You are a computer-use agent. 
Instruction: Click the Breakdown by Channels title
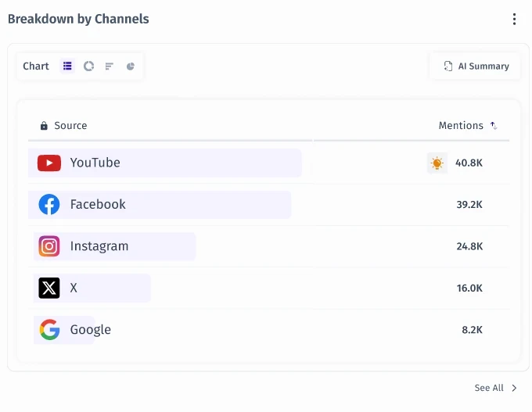click(x=78, y=20)
